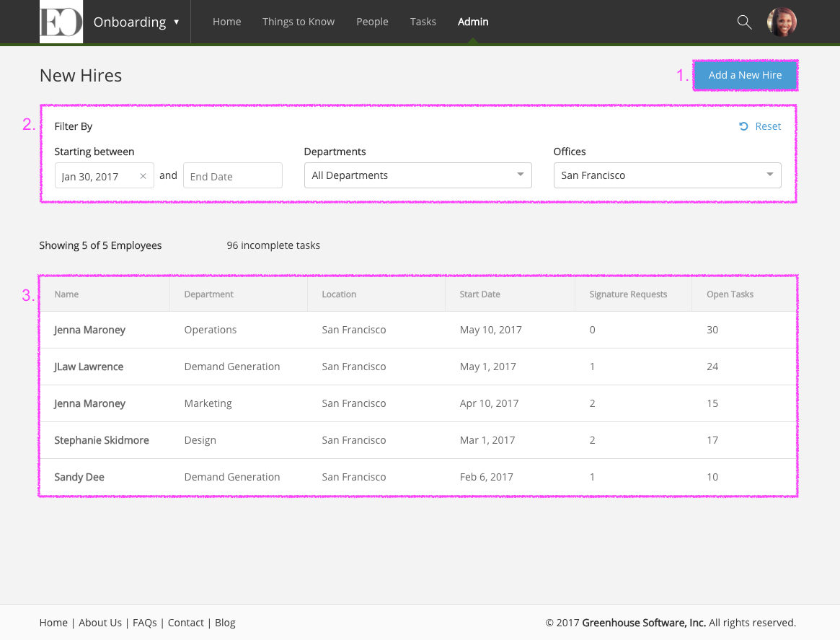Open the Tasks menu item
Screen dimensions: 840x640
coord(423,22)
